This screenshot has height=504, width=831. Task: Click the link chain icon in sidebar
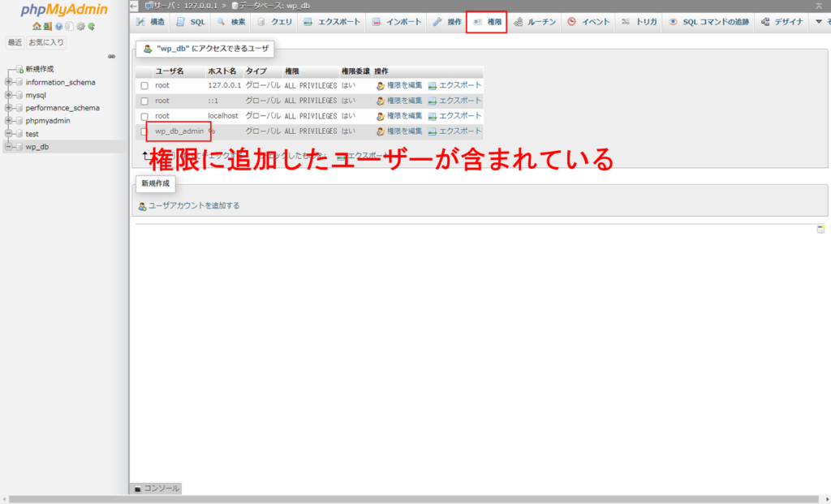[x=111, y=57]
